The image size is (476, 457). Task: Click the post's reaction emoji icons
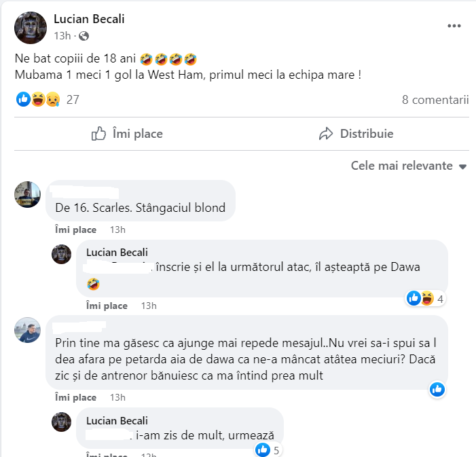[38, 100]
